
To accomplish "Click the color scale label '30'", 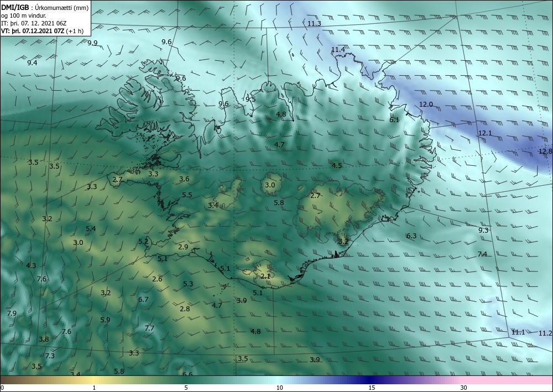I will pyautogui.click(x=464, y=388).
